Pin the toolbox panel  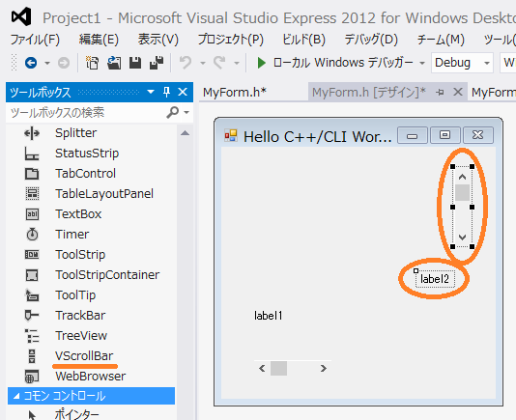(166, 92)
